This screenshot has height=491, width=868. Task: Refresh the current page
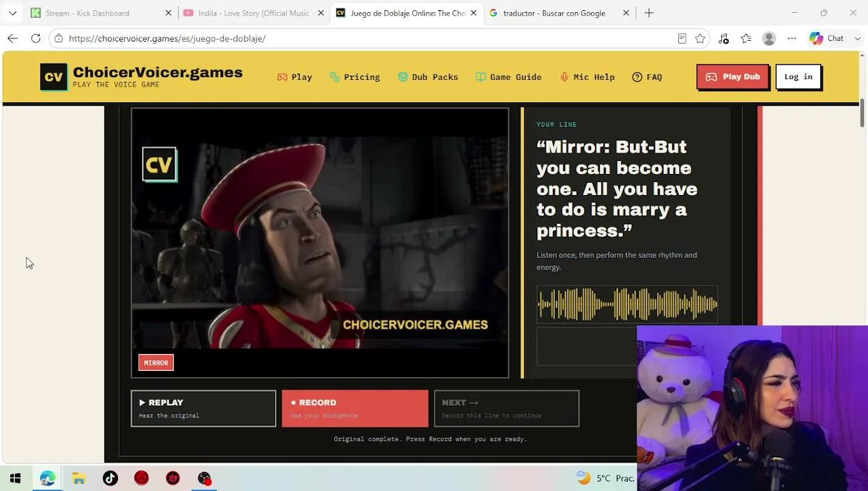point(35,38)
